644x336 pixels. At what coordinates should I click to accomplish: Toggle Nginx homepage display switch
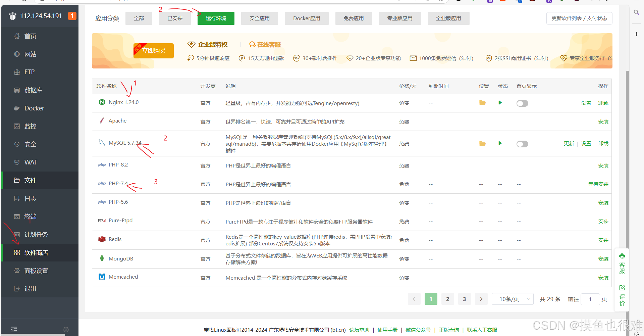coord(522,103)
